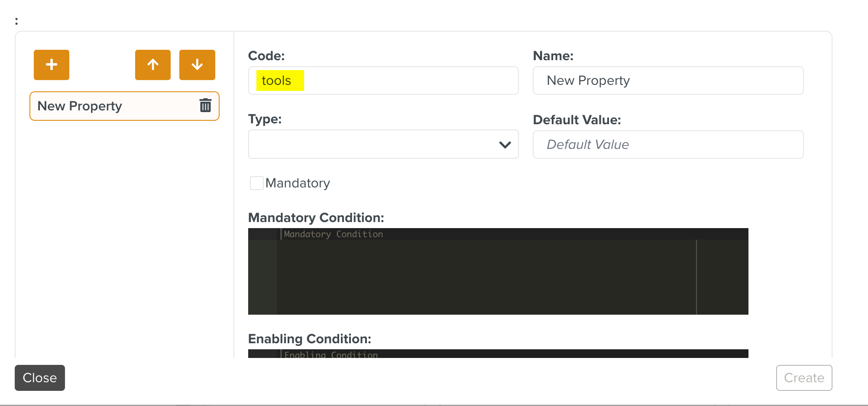
Task: Click the Enabling Condition heading label
Action: coord(309,339)
